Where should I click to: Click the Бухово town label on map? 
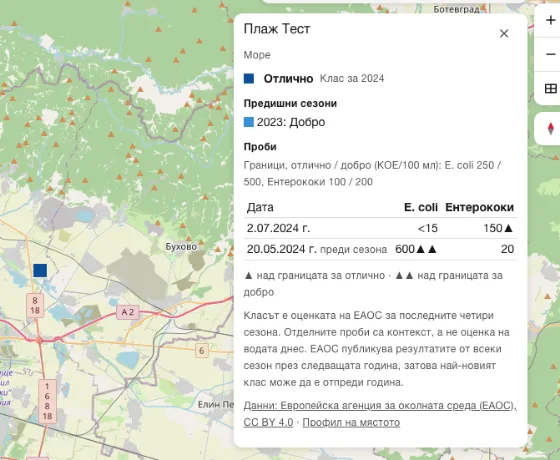181,247
